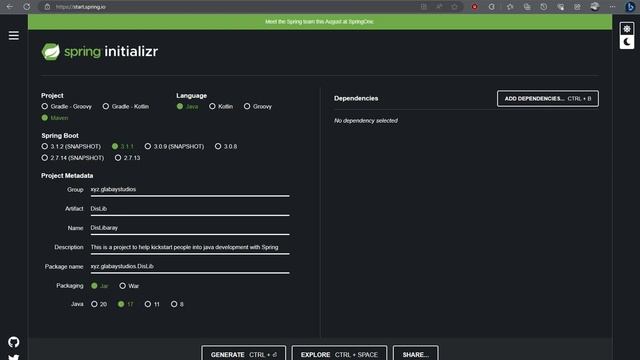Focus the Package name input field
This screenshot has width=640, height=360.
coord(190,267)
